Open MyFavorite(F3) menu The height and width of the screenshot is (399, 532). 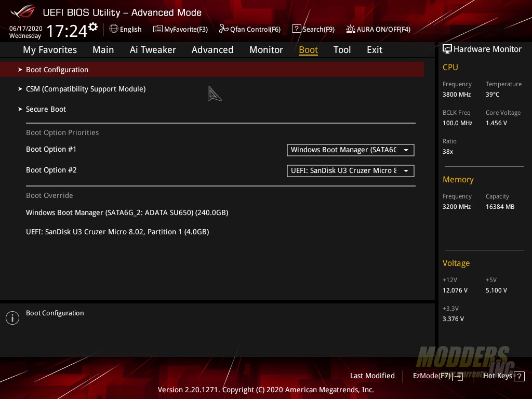(180, 29)
